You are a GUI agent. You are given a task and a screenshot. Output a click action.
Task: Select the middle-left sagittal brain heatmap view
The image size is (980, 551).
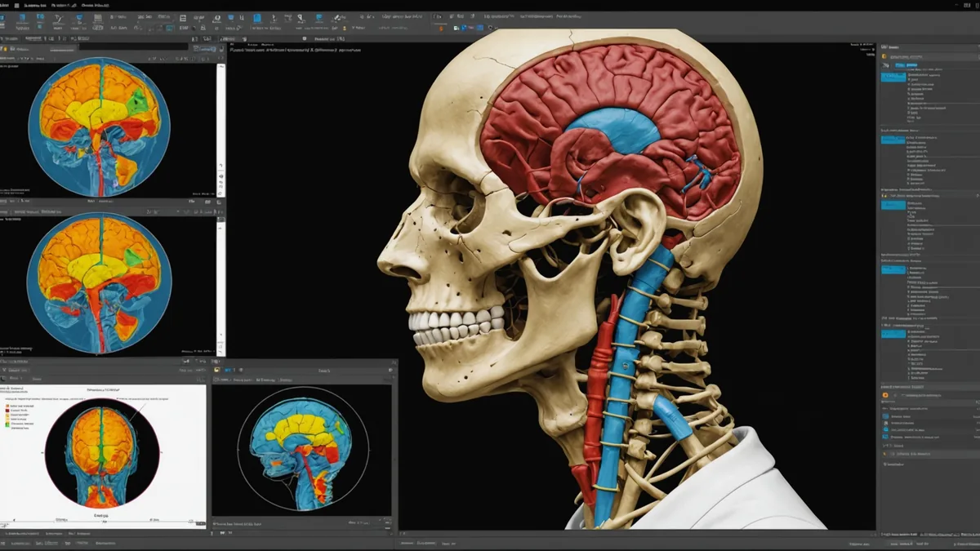click(x=99, y=282)
